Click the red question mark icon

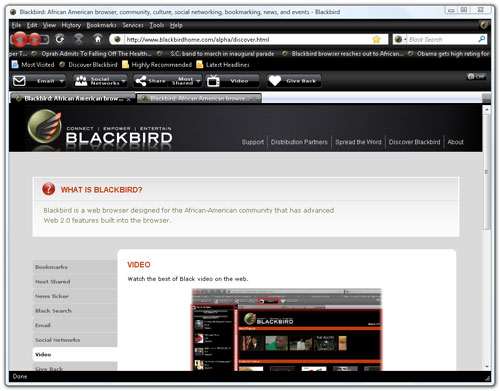click(49, 189)
